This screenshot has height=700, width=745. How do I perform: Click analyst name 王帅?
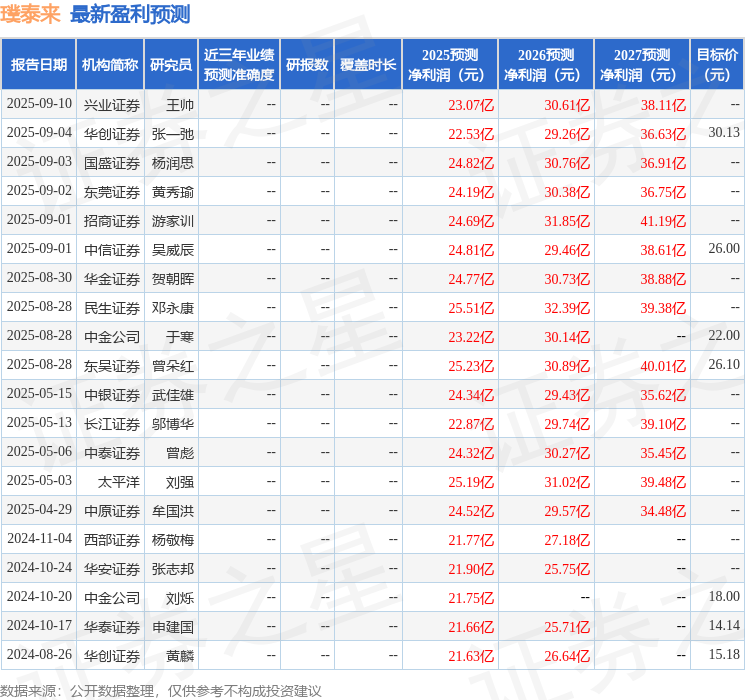pos(180,105)
